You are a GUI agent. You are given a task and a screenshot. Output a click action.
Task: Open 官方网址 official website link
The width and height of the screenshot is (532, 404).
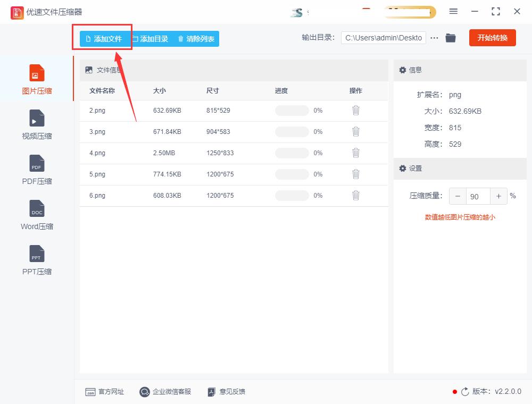click(x=105, y=392)
